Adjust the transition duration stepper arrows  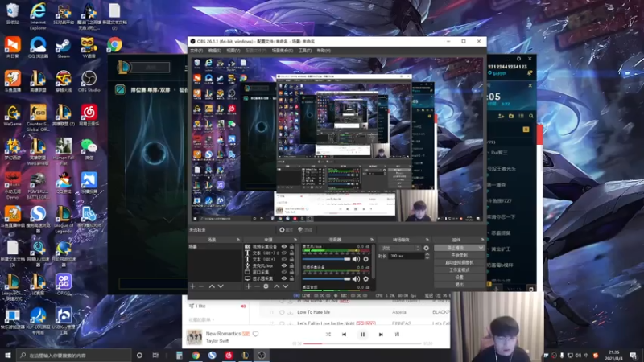pos(427,256)
